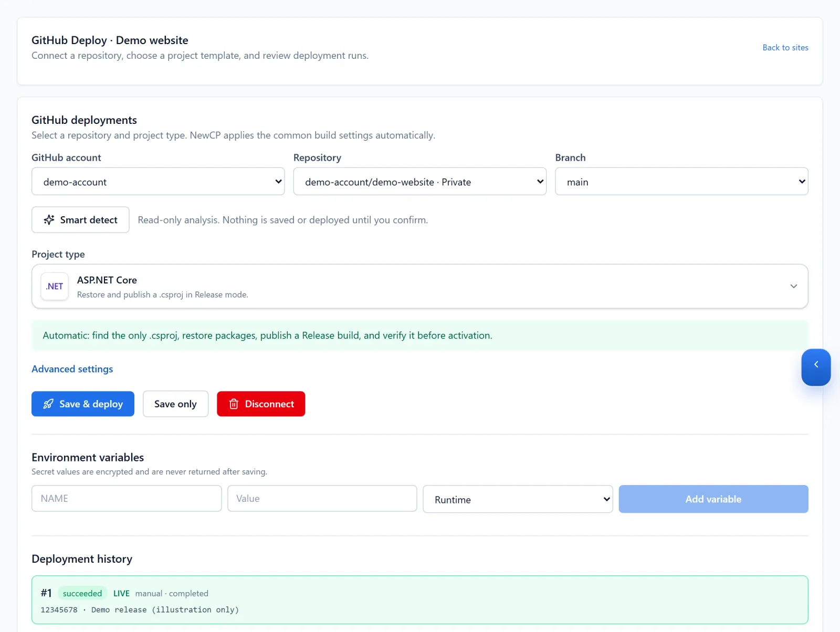Image resolution: width=840 pixels, height=632 pixels.
Task: Open the blue side panel chevron tab
Action: 816,367
